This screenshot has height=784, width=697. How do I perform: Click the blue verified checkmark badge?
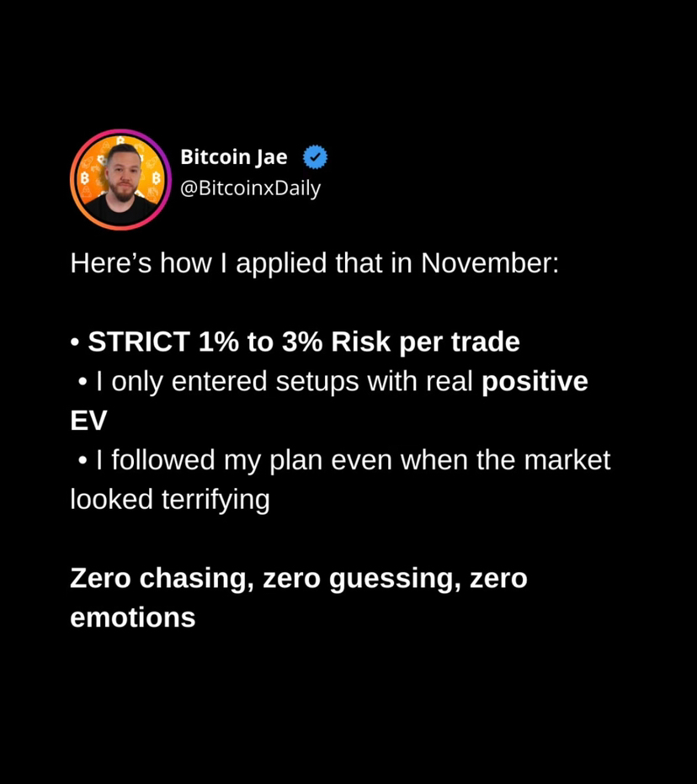point(315,157)
